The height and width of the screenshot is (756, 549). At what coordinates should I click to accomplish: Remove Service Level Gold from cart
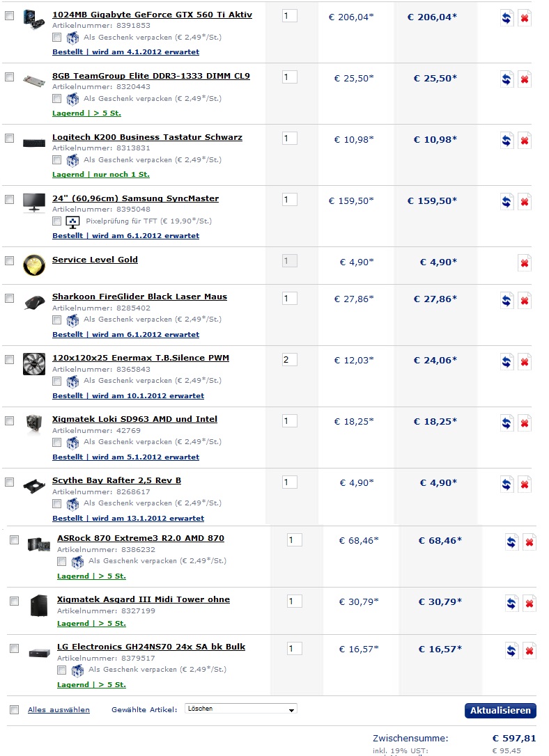525,263
